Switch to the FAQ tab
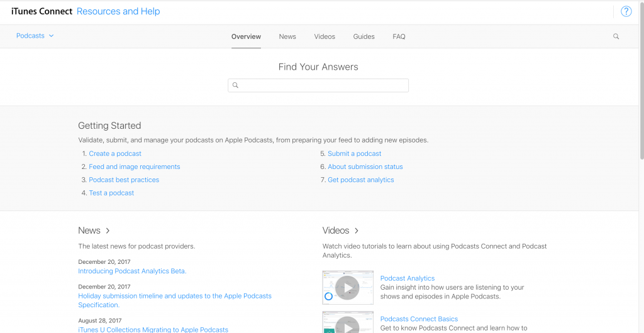644x333 pixels. point(399,36)
